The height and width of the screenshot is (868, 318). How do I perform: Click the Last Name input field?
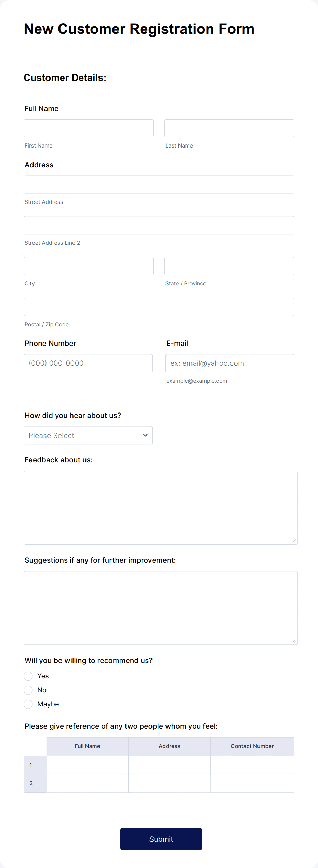(x=229, y=128)
